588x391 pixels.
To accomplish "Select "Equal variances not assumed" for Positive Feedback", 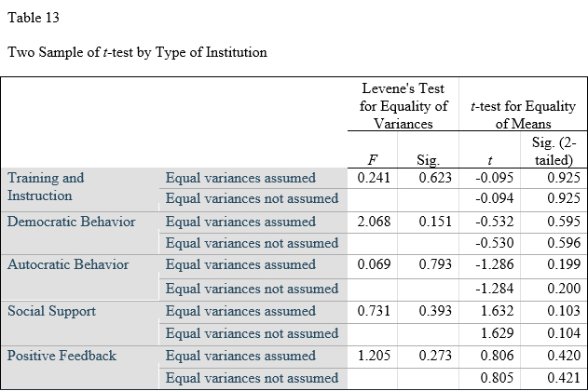I will [x=252, y=378].
